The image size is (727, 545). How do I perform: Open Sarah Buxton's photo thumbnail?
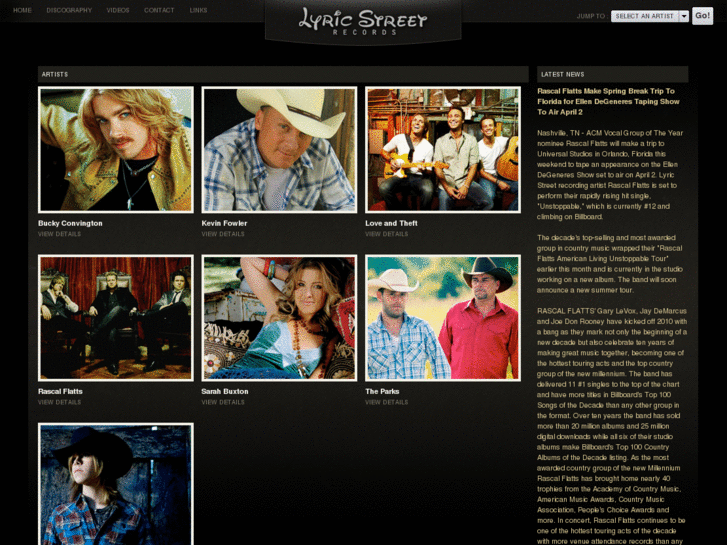click(279, 318)
